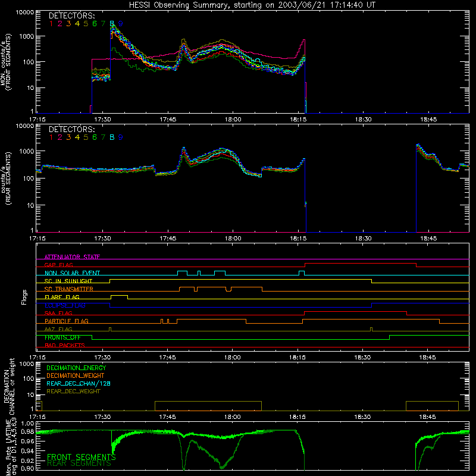
Task: Click the DECIMATION_WEIGHT legend entry
Action: [76, 375]
